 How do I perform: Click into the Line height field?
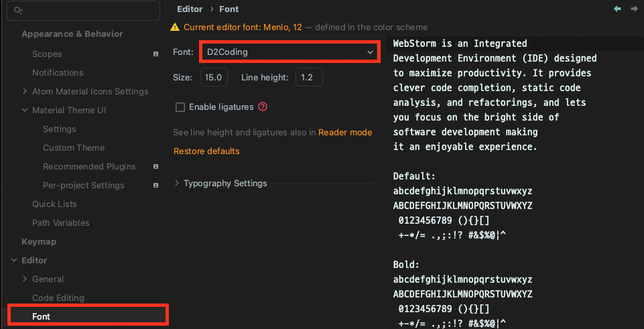pyautogui.click(x=309, y=77)
